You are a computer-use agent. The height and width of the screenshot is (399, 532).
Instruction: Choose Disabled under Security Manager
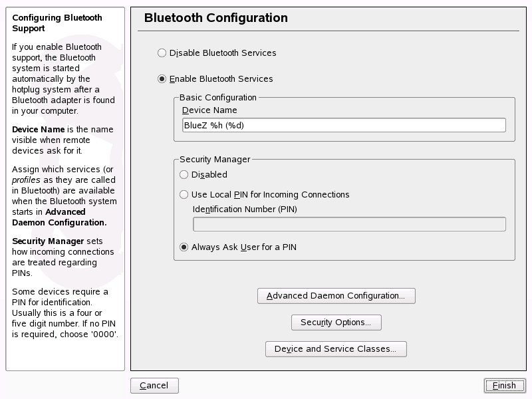click(184, 175)
